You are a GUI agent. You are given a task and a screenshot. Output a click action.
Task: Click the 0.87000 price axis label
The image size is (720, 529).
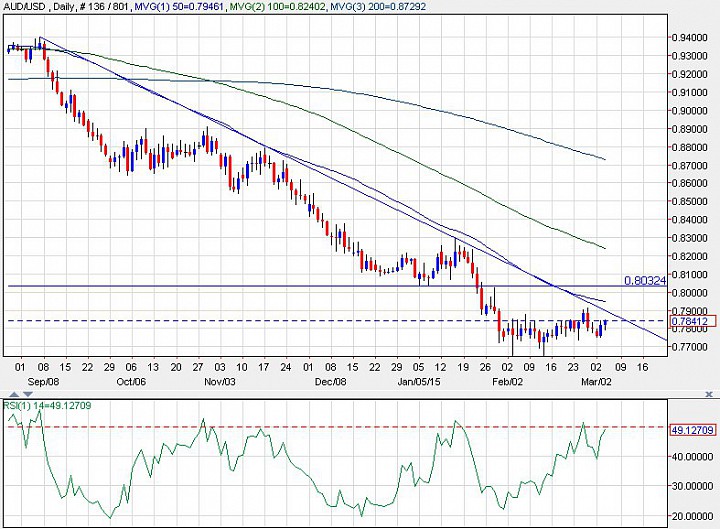(689, 165)
